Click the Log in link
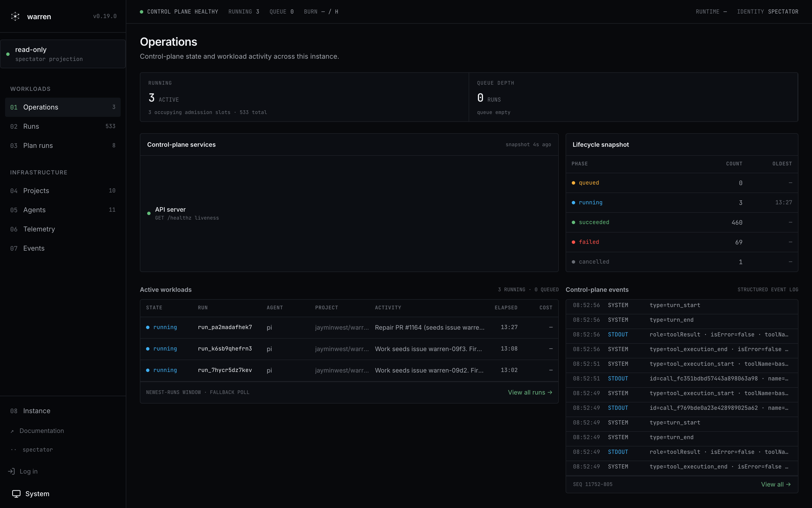This screenshot has height=508, width=812. [28, 471]
